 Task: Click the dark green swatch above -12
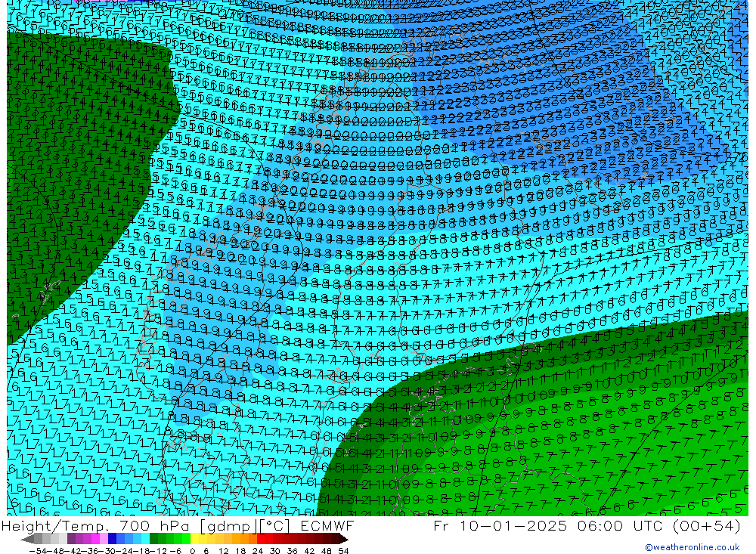coord(153,539)
